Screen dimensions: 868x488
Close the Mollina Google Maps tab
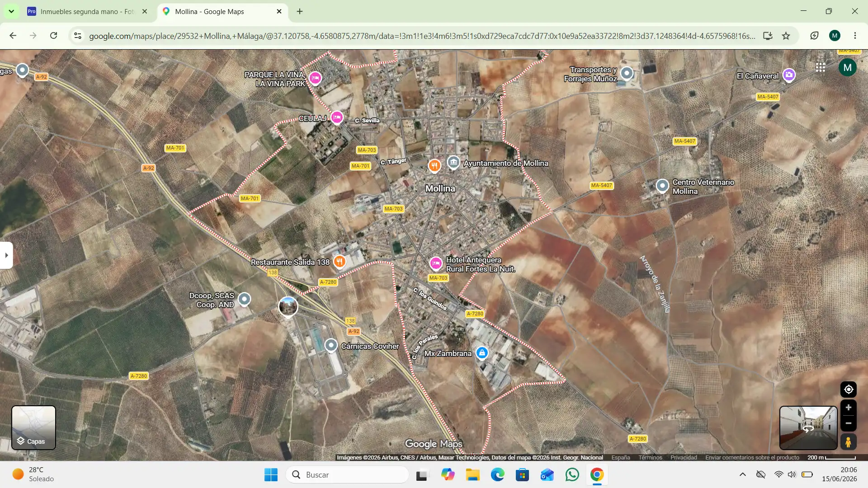pyautogui.click(x=279, y=12)
